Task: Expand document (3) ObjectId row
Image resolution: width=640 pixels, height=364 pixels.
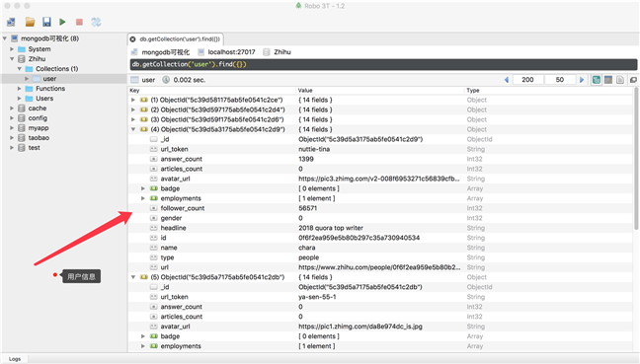Action: click(133, 119)
